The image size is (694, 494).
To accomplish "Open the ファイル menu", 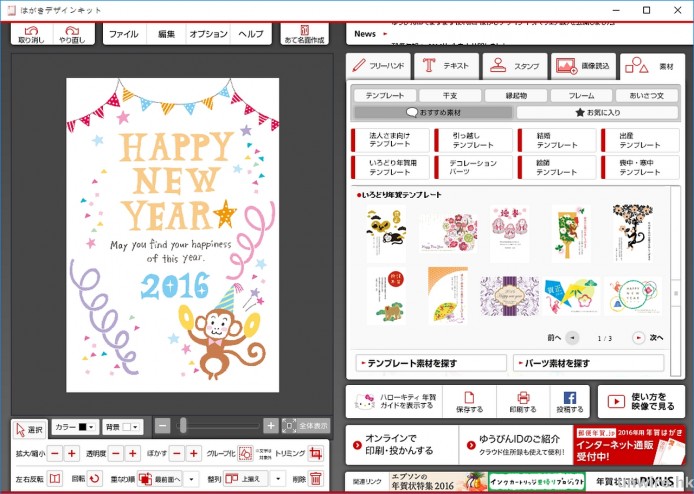I will (x=124, y=34).
